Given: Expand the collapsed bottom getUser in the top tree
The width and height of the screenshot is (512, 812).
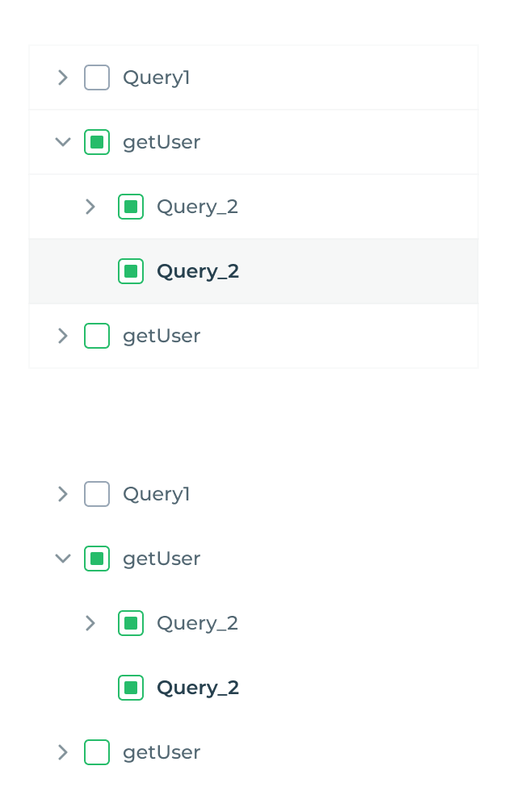Looking at the screenshot, I should (63, 336).
